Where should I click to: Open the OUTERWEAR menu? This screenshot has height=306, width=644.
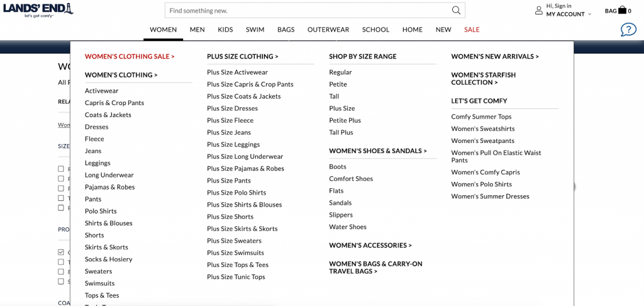point(328,30)
